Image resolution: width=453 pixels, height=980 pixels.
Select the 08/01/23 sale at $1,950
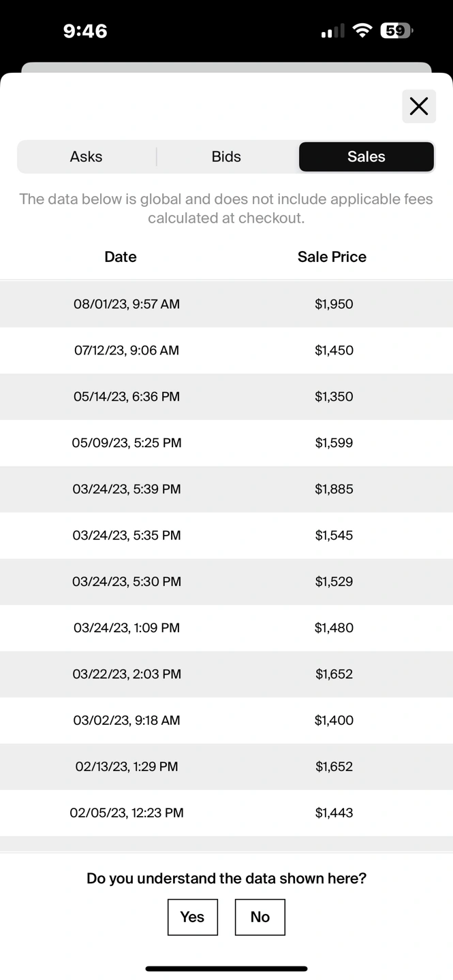[x=226, y=304]
